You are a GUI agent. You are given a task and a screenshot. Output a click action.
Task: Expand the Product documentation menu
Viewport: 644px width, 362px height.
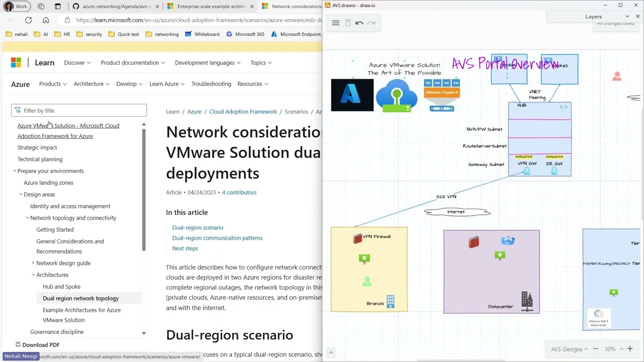(133, 63)
